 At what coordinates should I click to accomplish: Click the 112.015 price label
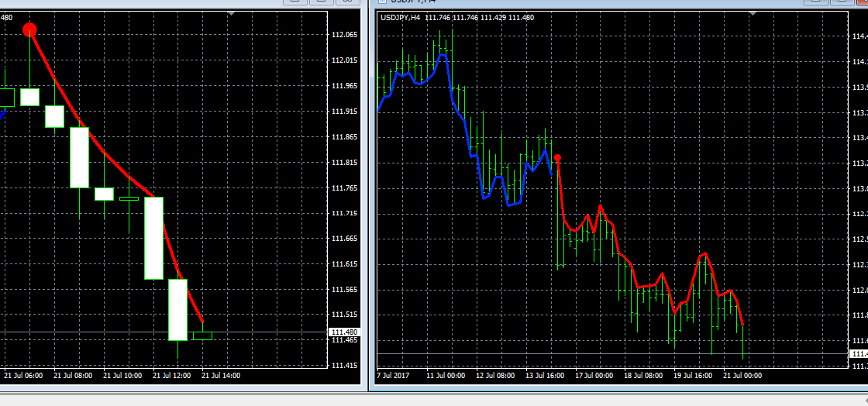(x=344, y=60)
